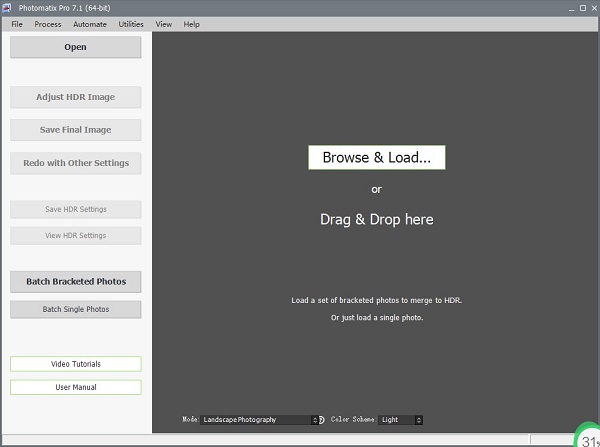This screenshot has width=600, height=447.
Task: Open the Process menu
Action: click(x=47, y=24)
